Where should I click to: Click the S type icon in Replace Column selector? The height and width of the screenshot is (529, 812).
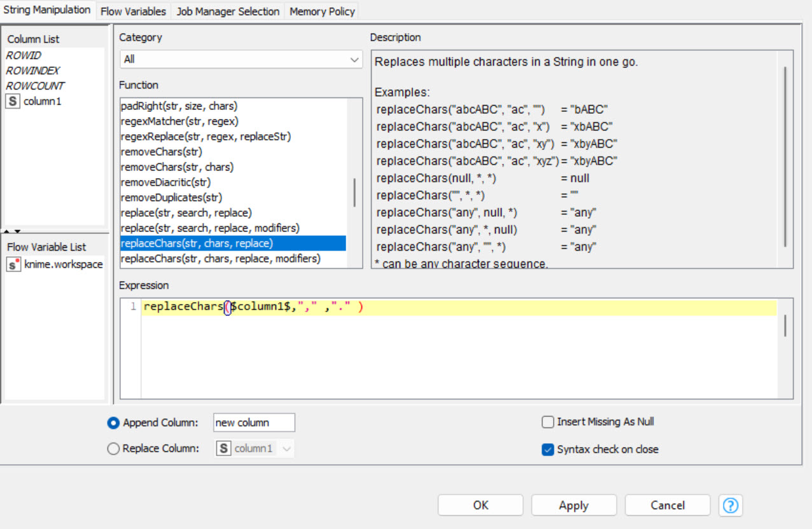point(223,448)
